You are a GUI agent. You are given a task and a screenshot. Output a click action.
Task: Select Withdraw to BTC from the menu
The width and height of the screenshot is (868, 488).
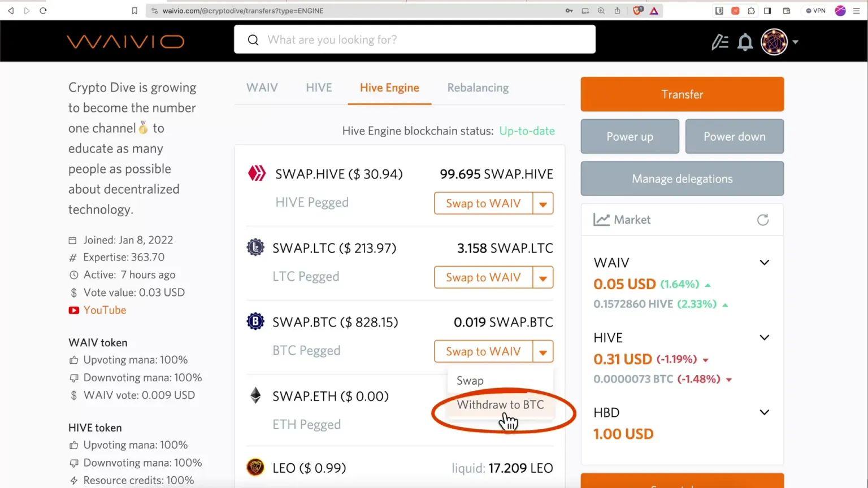(x=500, y=404)
